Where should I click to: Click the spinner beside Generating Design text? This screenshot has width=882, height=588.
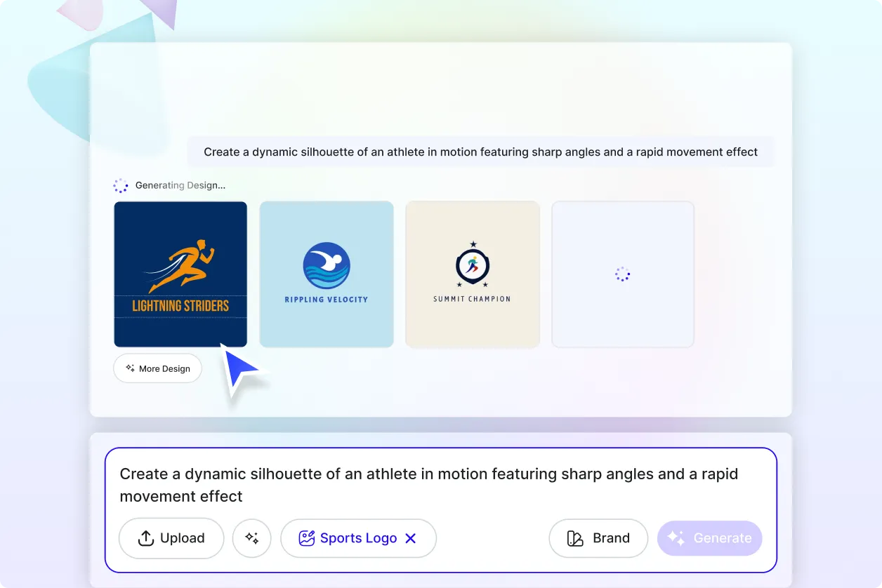click(121, 185)
